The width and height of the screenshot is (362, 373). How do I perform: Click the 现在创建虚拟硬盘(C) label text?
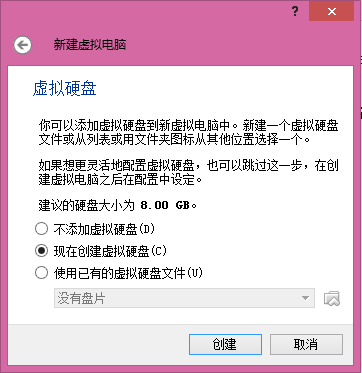tap(110, 251)
